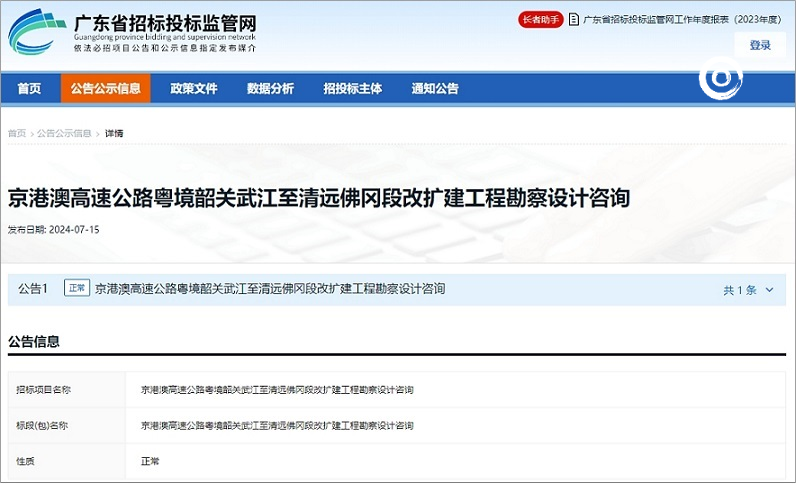The height and width of the screenshot is (484, 796).
Task: Open the 政策文件 menu item
Action: coord(194,88)
